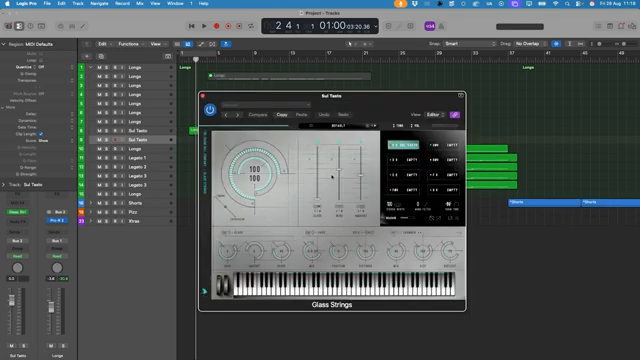
Task: Toggle Flex view button in tracks toolbar
Action: point(212,44)
